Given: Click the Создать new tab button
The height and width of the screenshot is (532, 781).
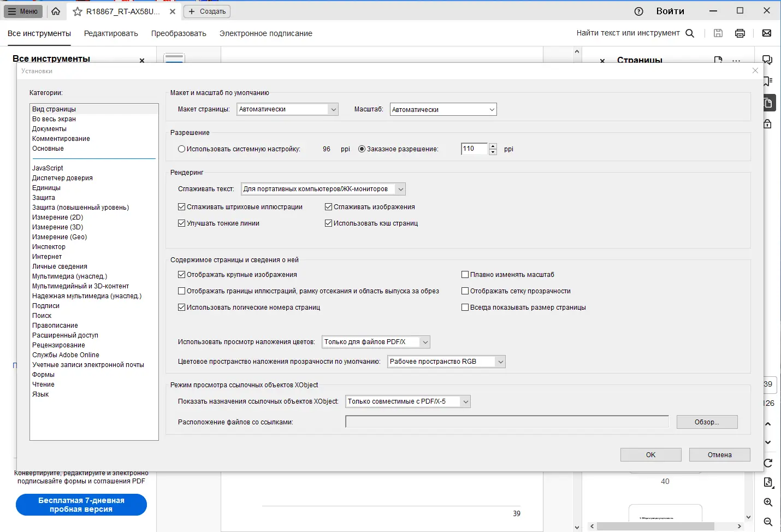Looking at the screenshot, I should (x=207, y=11).
